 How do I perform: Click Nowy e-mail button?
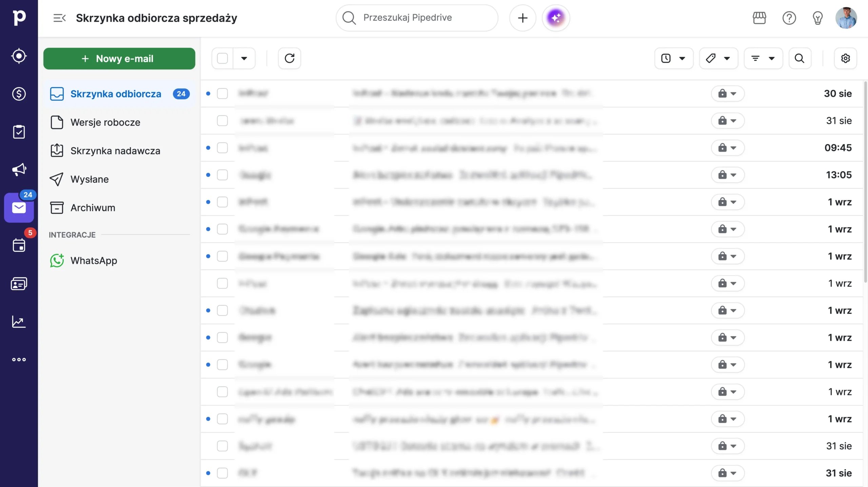pyautogui.click(x=119, y=59)
